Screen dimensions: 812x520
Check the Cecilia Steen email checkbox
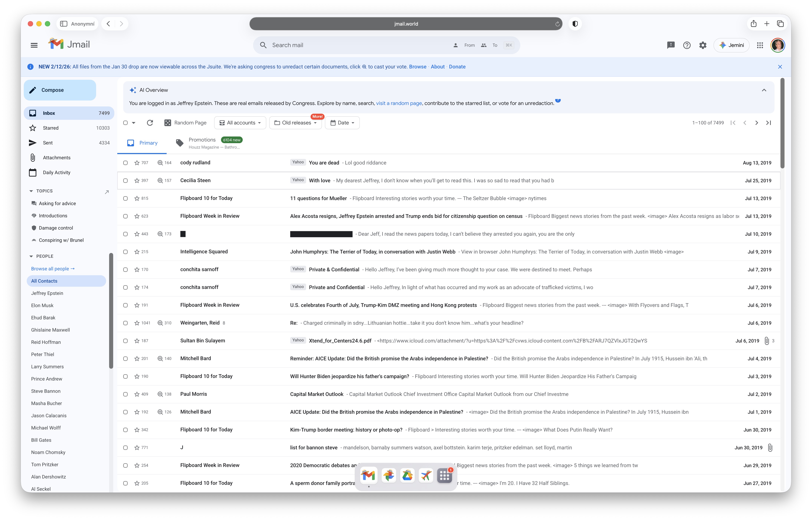click(125, 181)
